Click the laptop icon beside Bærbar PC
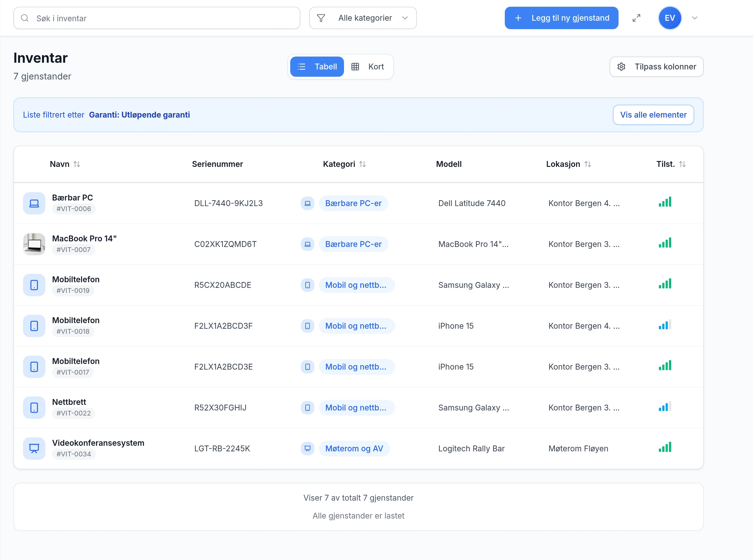Viewport: 753px width, 560px height. (34, 203)
